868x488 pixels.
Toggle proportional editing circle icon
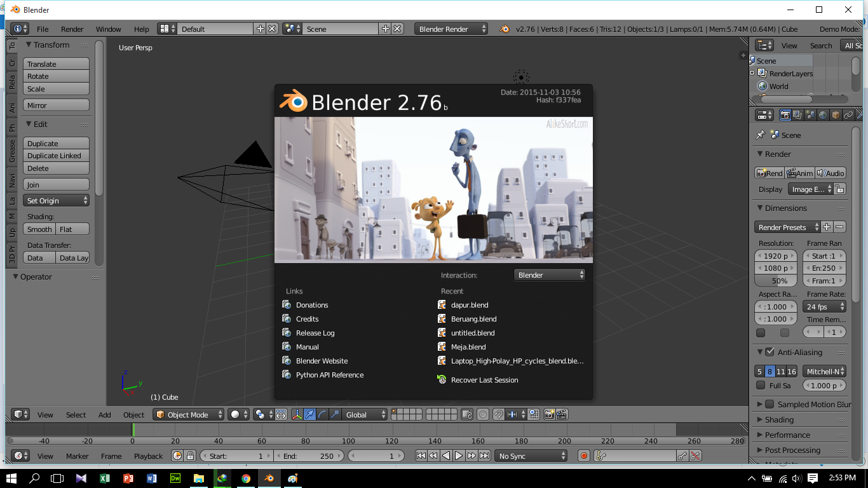pos(483,414)
